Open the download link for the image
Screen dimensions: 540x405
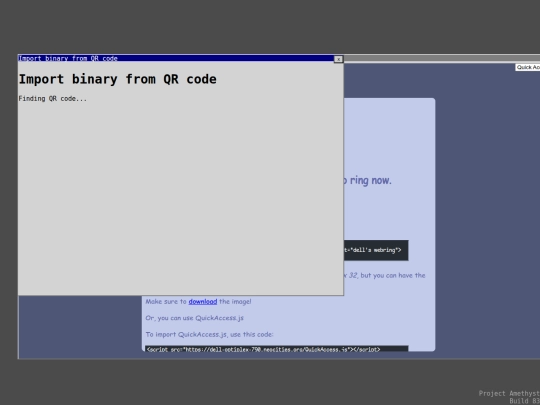(x=202, y=301)
